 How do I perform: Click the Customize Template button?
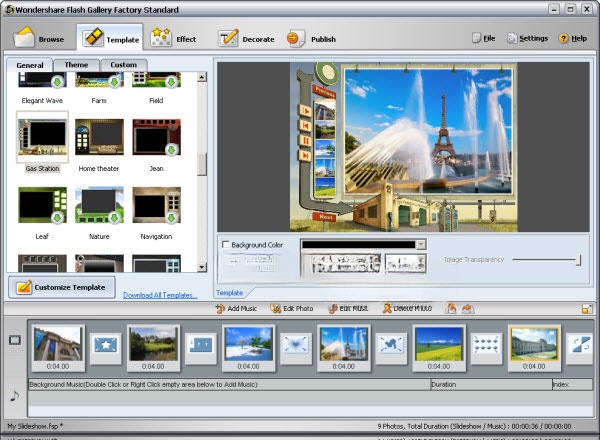pos(62,287)
